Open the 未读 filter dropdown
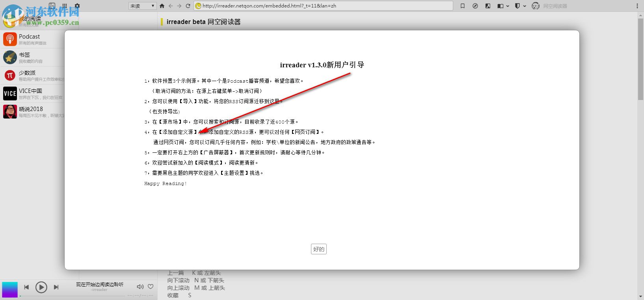 tap(142, 6)
